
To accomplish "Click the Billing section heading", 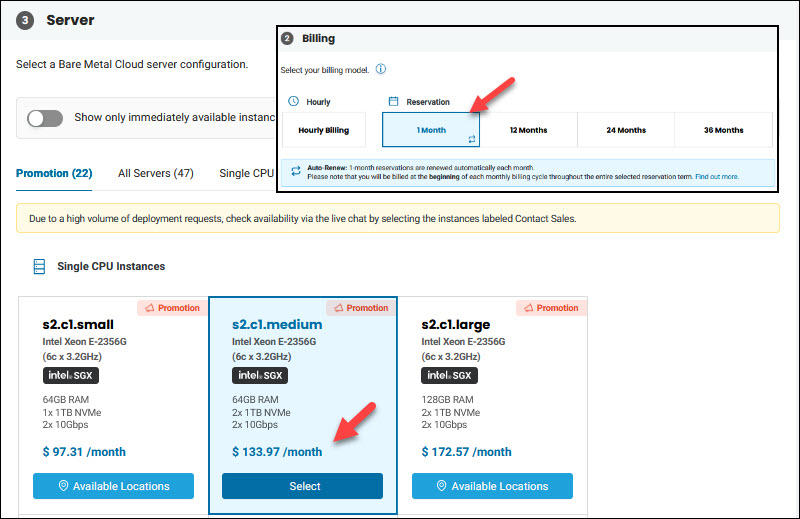I will click(x=318, y=38).
